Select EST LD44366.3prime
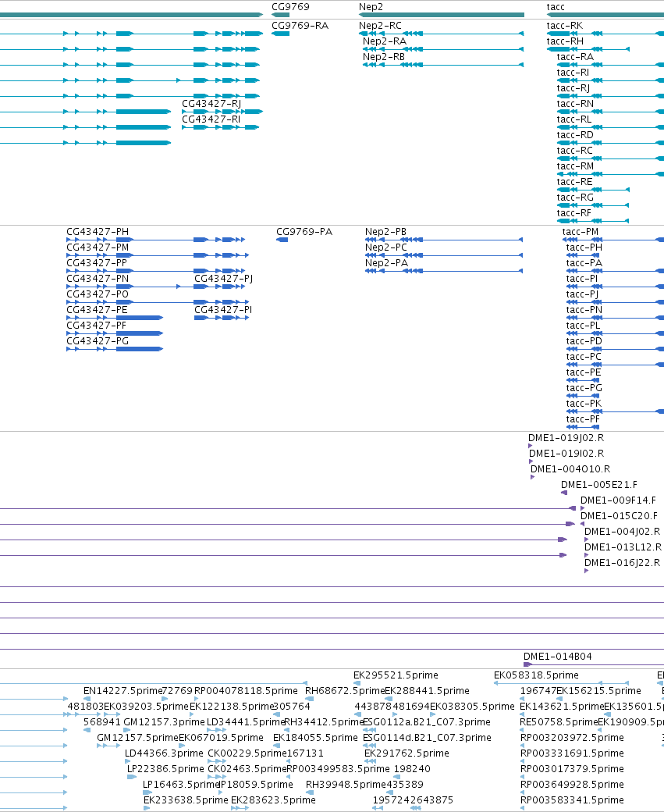 pyautogui.click(x=164, y=753)
